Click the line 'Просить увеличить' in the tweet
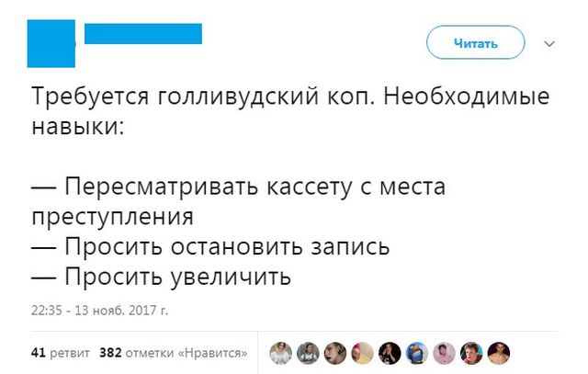 tap(161, 275)
